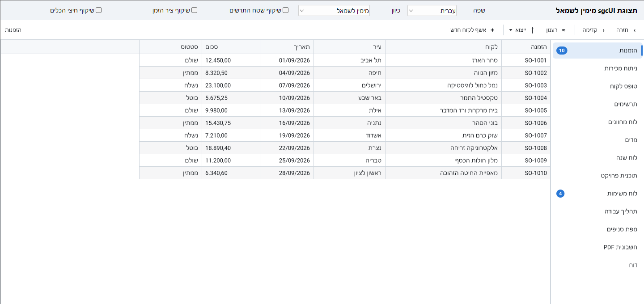Screen dimensions: 644x304
Task: Select customer cell אלקטרוניקה זריחה
Action: pyautogui.click(x=444, y=148)
